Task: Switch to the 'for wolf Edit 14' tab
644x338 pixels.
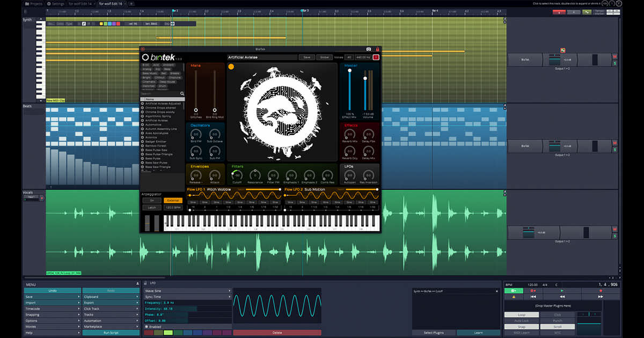Action: 80,3
